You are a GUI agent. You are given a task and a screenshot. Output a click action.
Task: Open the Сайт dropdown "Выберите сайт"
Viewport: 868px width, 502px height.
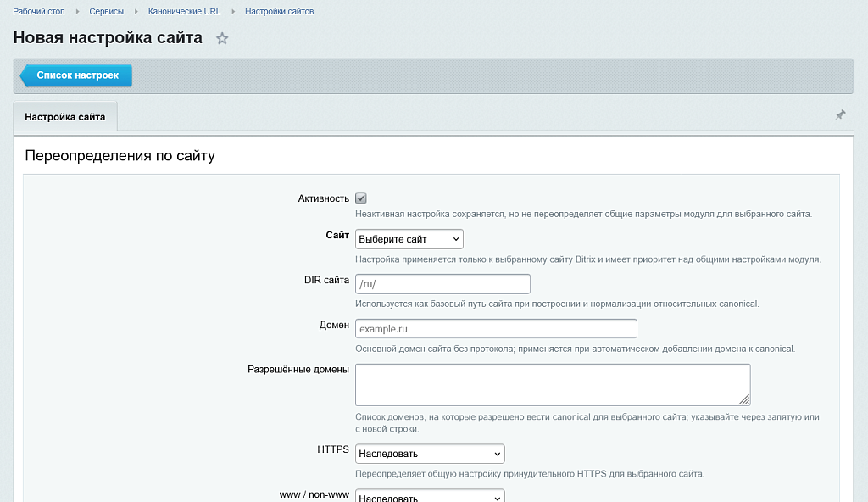[409, 239]
